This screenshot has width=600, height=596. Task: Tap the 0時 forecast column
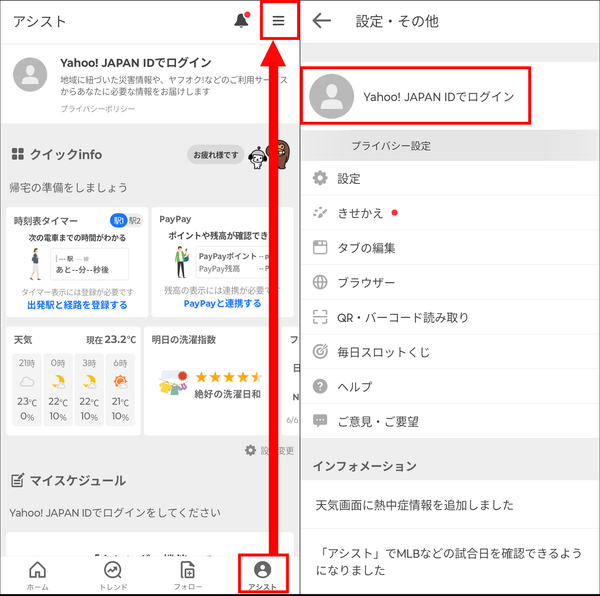coord(58,390)
